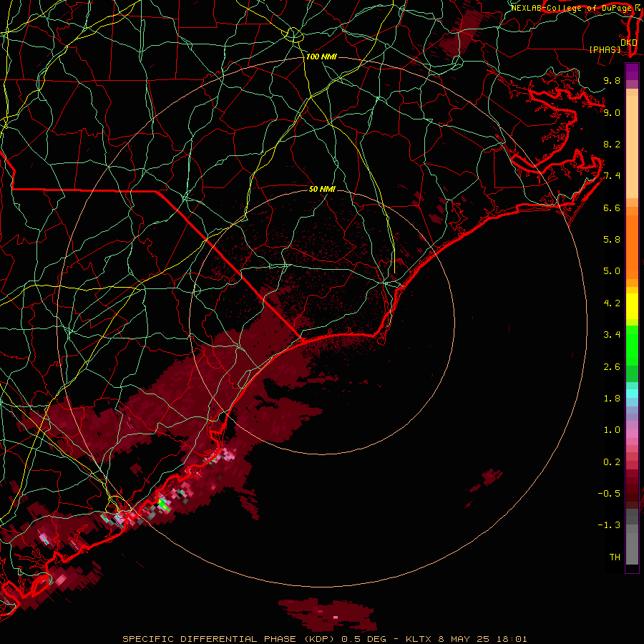Click the 5.8 legend value
The height and width of the screenshot is (644, 644).
(612, 240)
